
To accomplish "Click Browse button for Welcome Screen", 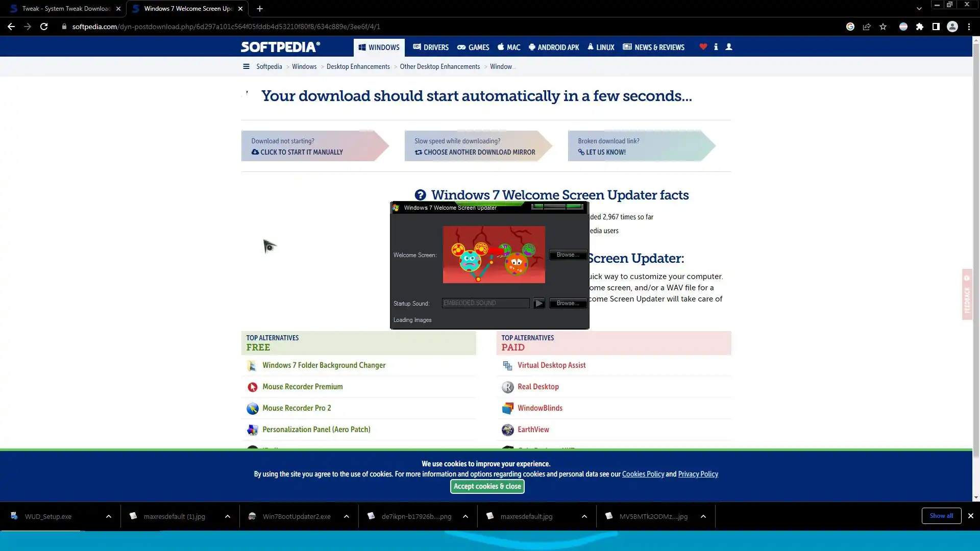I will click(567, 255).
